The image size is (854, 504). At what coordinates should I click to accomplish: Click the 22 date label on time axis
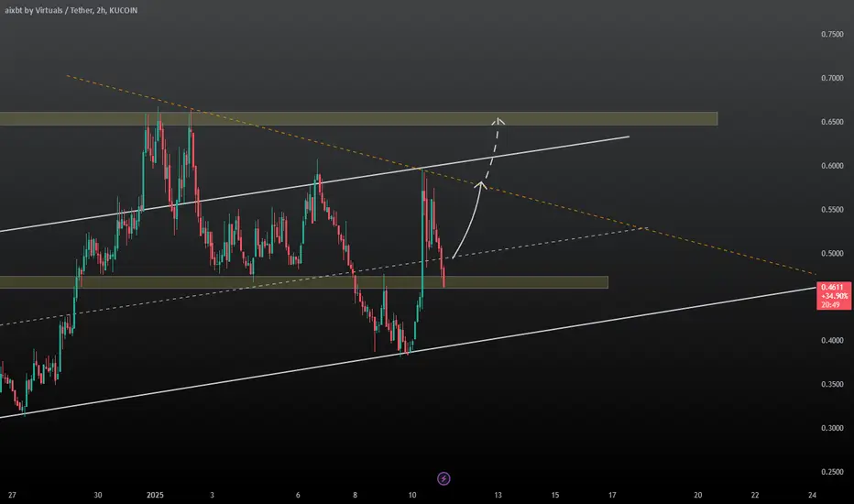pyautogui.click(x=755, y=495)
